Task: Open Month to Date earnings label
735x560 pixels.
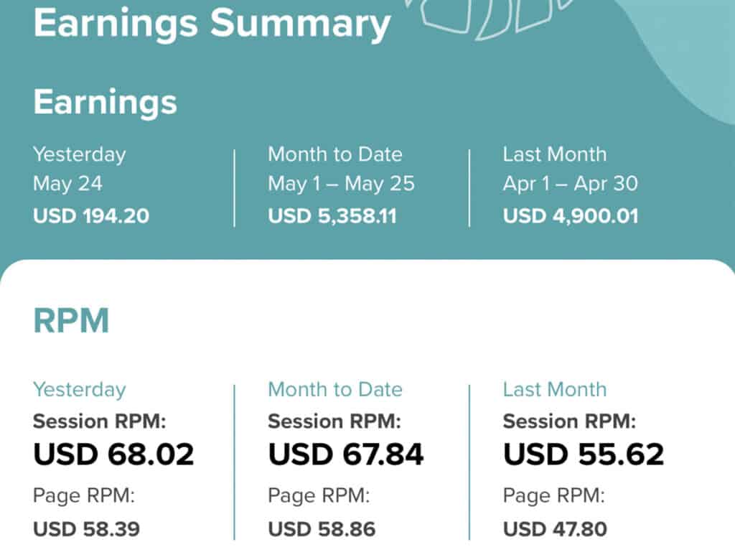Action: point(335,154)
